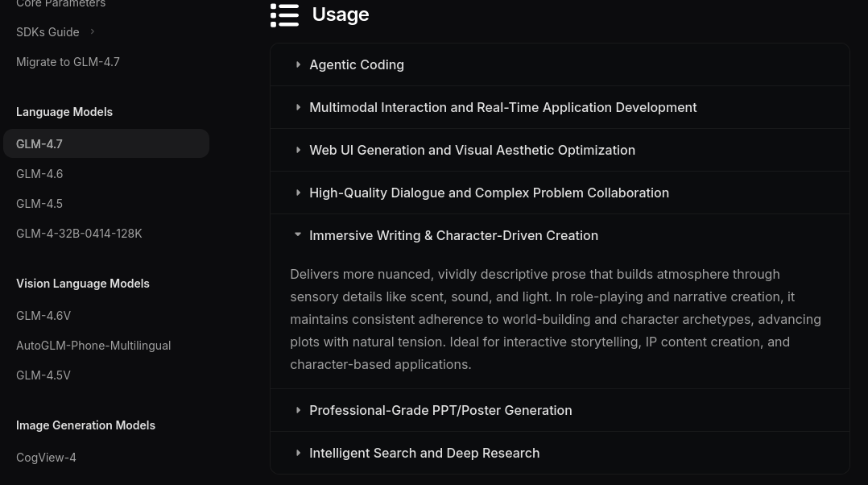Collapse Immersive Writing & Character-Driven Creation
The width and height of the screenshot is (868, 485).
tap(453, 235)
